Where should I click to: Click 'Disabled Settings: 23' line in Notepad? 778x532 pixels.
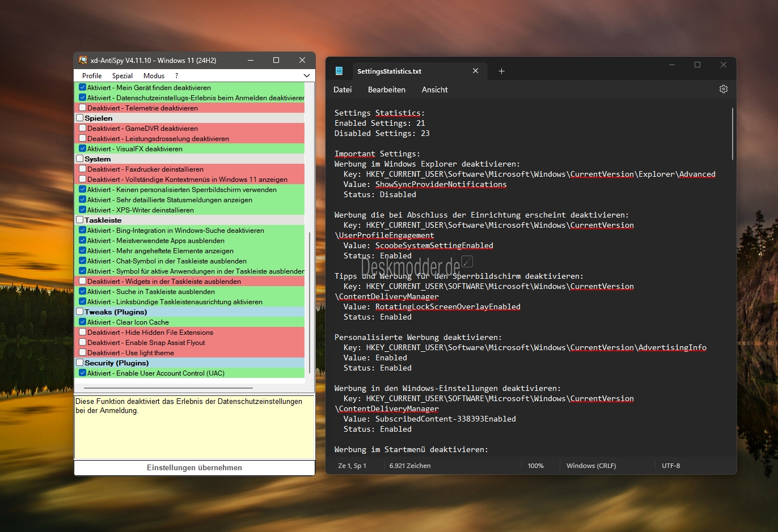[382, 133]
